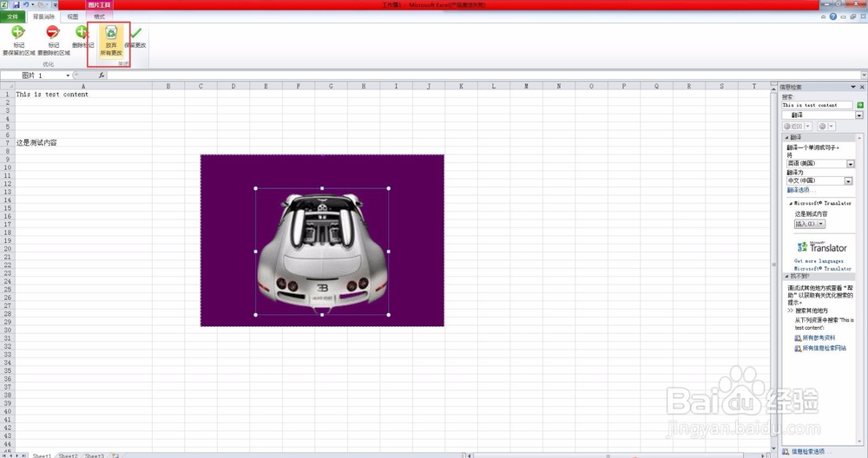Click Undo icon in quick access toolbar
Viewport: 868px width, 458px height.
25,5
